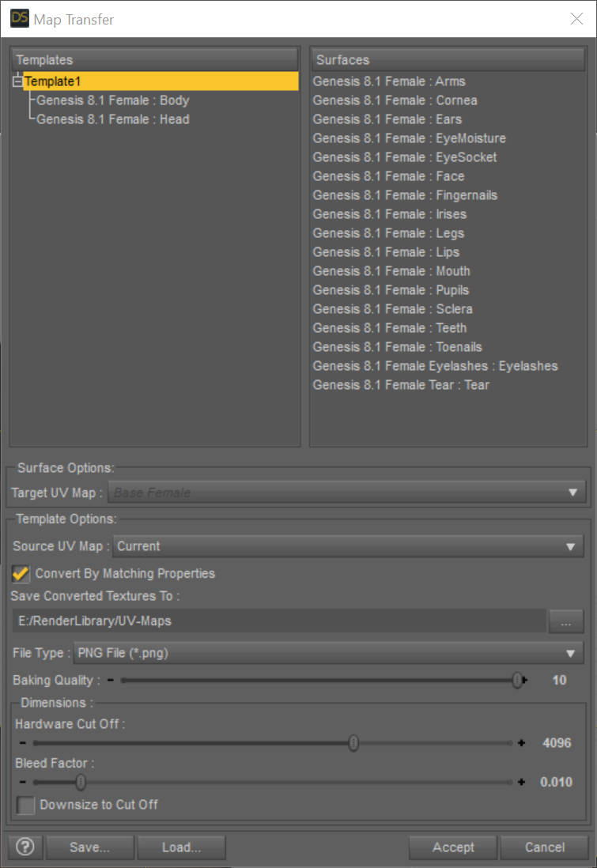Select Genesis 8.1 Female : EyeSocket surface
This screenshot has width=597, height=868.
coord(405,157)
